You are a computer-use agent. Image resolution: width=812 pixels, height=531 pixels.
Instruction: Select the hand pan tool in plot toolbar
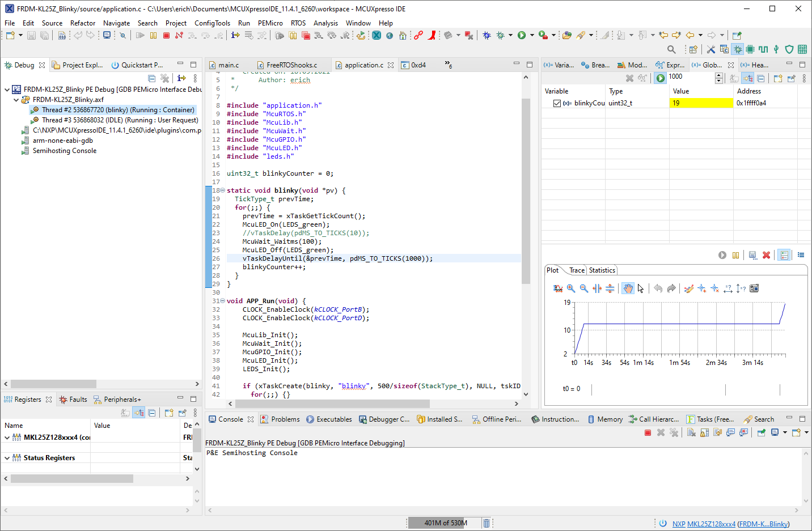(x=628, y=288)
